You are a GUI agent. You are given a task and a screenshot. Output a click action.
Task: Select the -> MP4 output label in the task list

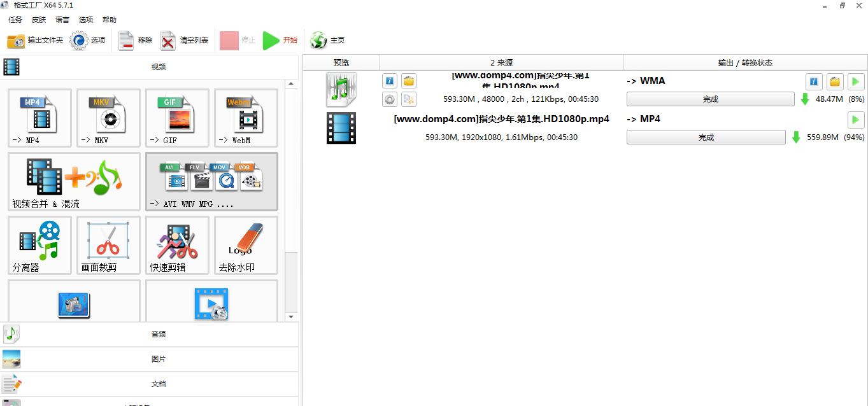click(x=644, y=119)
